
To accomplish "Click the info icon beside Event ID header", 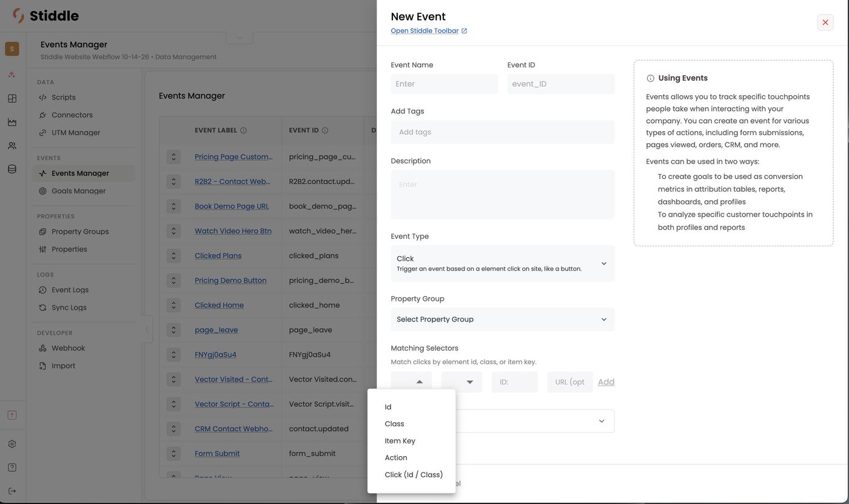I will pyautogui.click(x=325, y=130).
